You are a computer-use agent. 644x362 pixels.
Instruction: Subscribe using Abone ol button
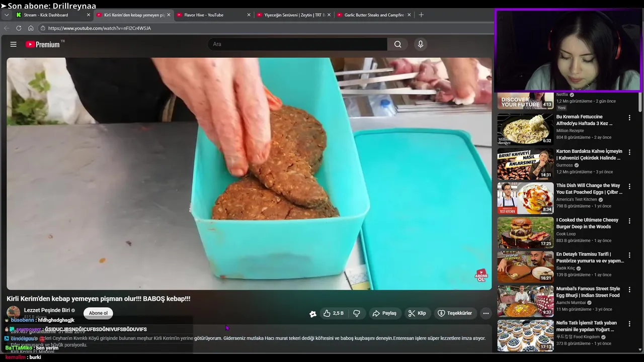click(98, 313)
